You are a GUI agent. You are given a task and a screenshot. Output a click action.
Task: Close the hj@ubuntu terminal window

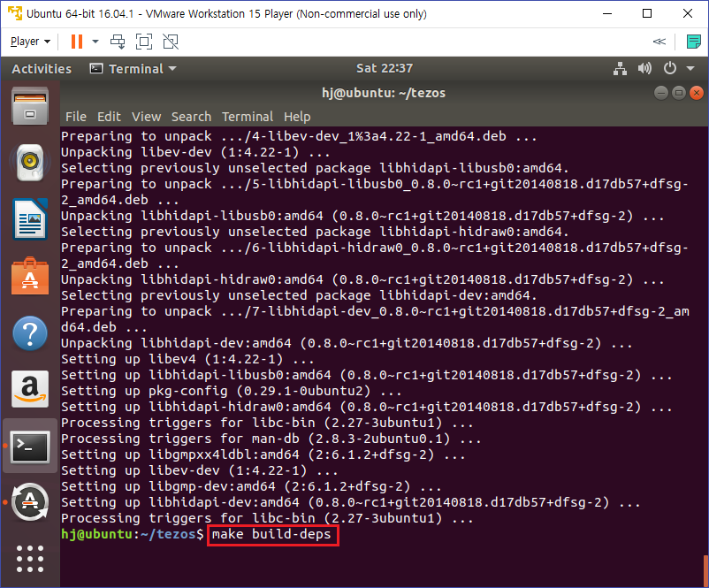(697, 93)
